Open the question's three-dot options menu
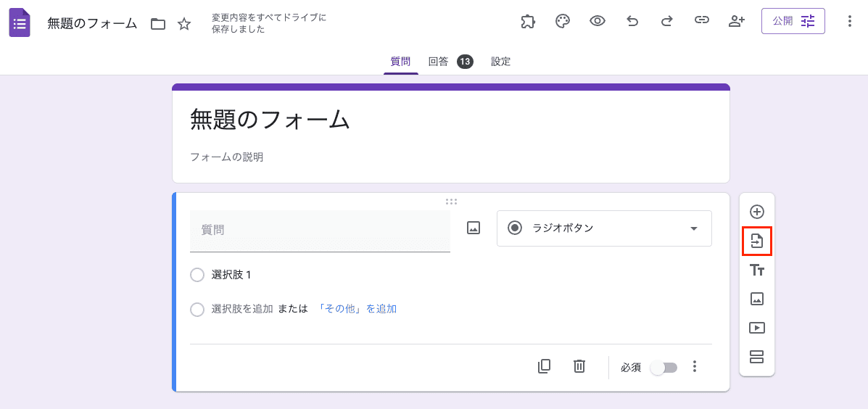868x409 pixels. (695, 367)
